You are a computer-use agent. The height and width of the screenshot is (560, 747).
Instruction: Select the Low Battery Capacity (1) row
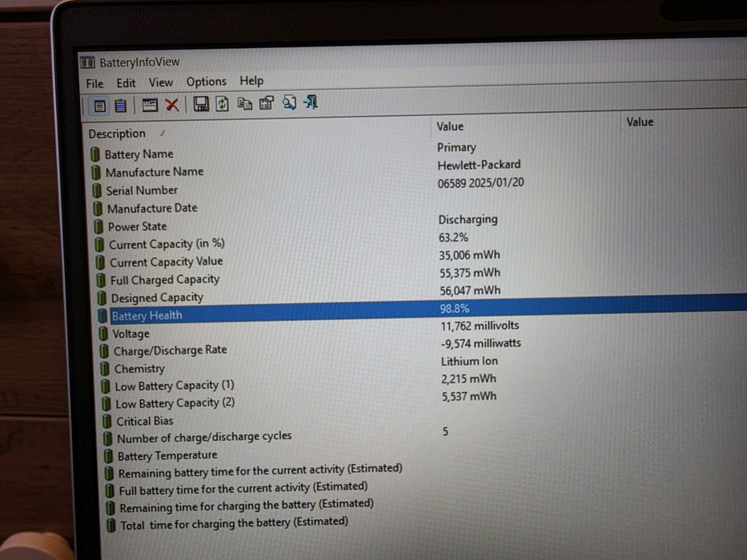click(175, 386)
